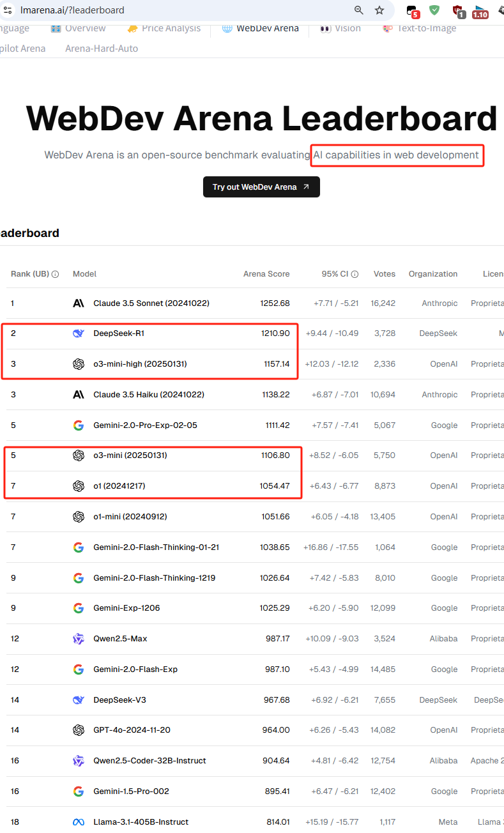The image size is (504, 833).
Task: Click the info icon beside Rank (UB)
Action: (x=55, y=274)
